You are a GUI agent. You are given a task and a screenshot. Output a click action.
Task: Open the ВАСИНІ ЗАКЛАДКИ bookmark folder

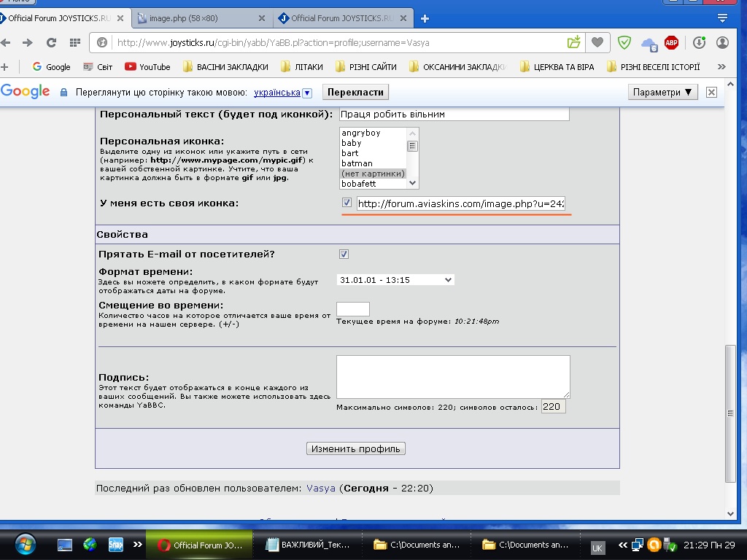pos(226,67)
